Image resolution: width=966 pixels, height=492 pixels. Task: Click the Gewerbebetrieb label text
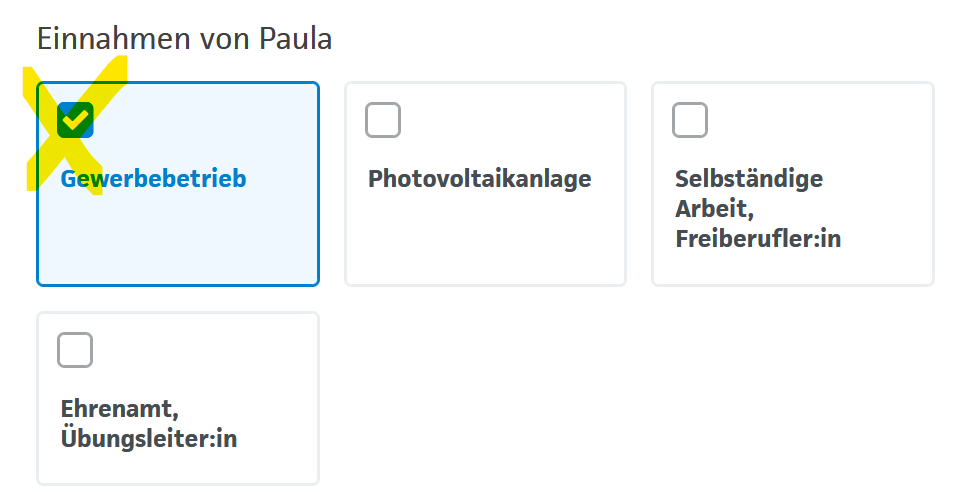point(153,179)
